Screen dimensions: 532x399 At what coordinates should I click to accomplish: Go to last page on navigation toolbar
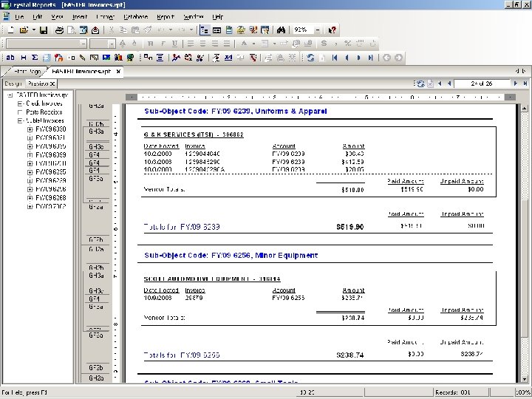coord(370,58)
